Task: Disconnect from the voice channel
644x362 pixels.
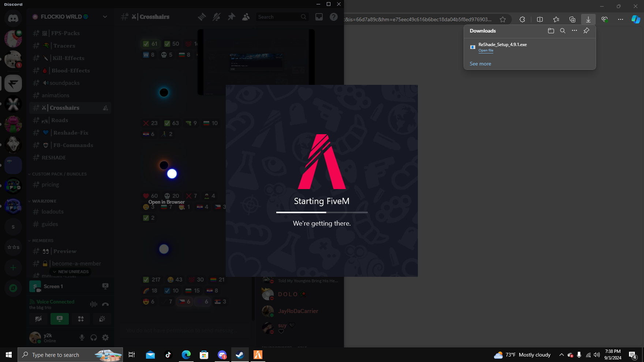Action: tap(105, 304)
